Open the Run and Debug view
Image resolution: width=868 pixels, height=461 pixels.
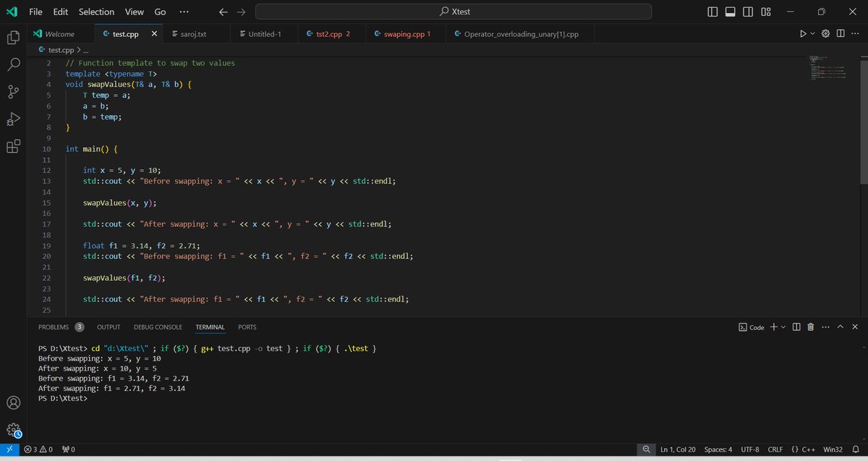pyautogui.click(x=13, y=119)
